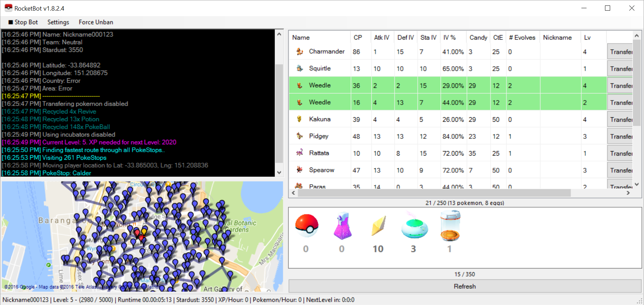
Task: Click pokemon table scroll right arrow
Action: [x=628, y=193]
